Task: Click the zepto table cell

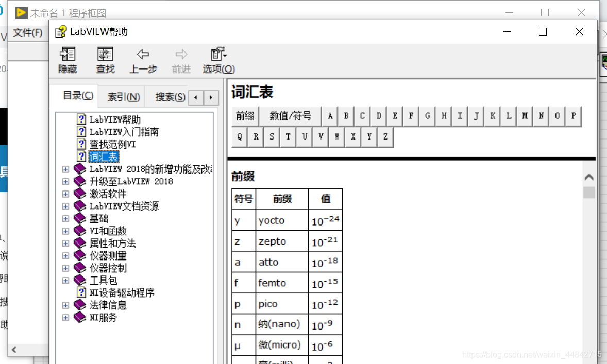Action: point(282,241)
